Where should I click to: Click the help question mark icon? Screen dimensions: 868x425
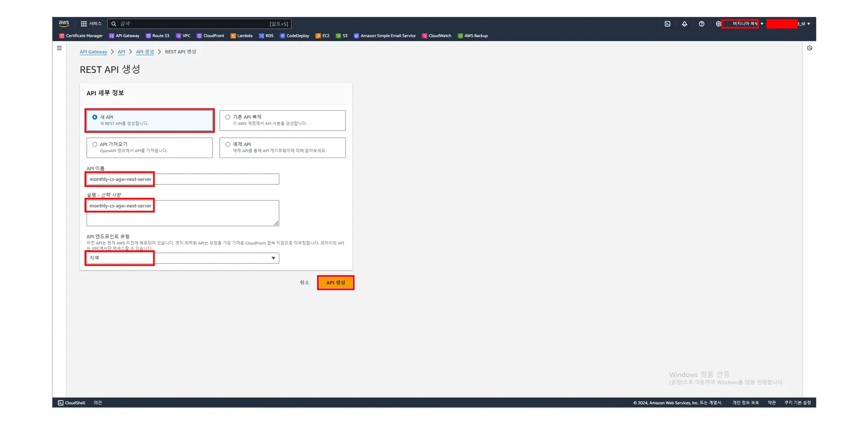pyautogui.click(x=701, y=24)
